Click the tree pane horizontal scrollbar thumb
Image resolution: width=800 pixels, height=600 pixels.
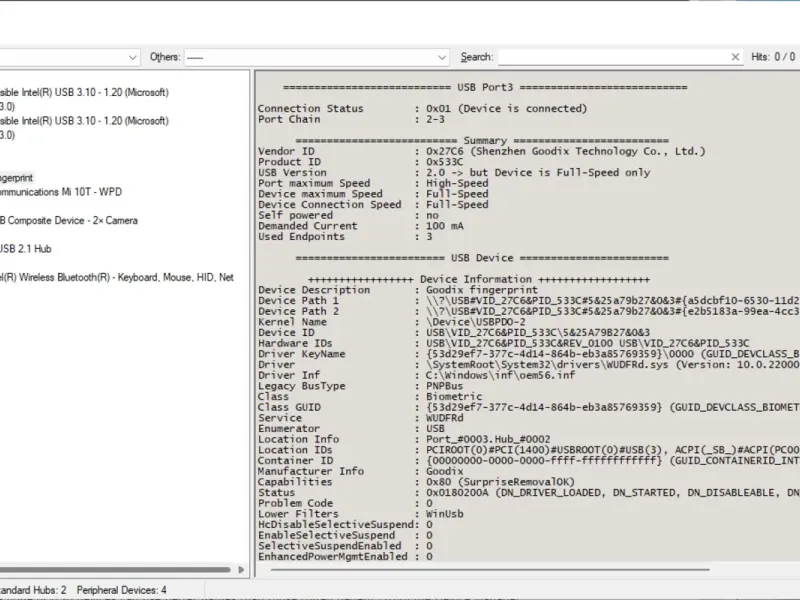tap(115, 569)
